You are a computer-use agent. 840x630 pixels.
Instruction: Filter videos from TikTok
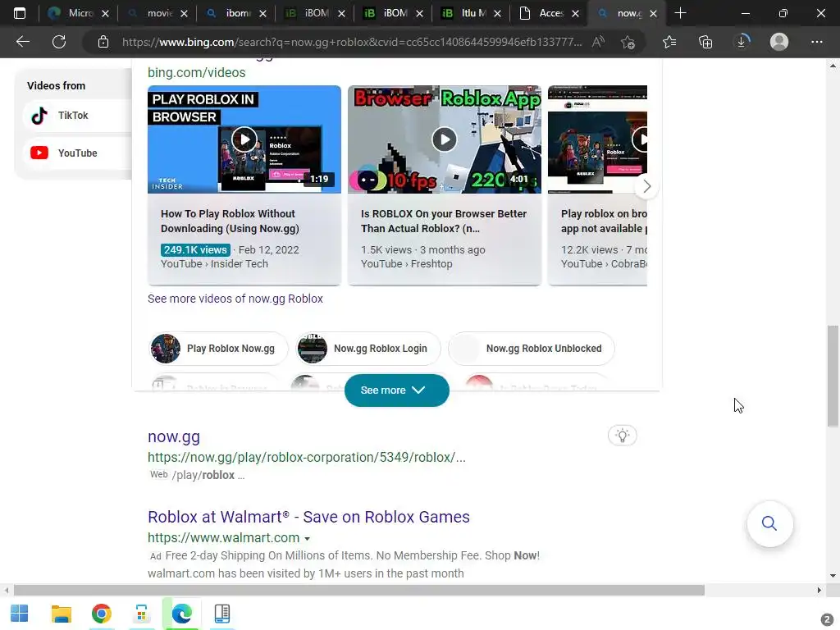coord(77,116)
